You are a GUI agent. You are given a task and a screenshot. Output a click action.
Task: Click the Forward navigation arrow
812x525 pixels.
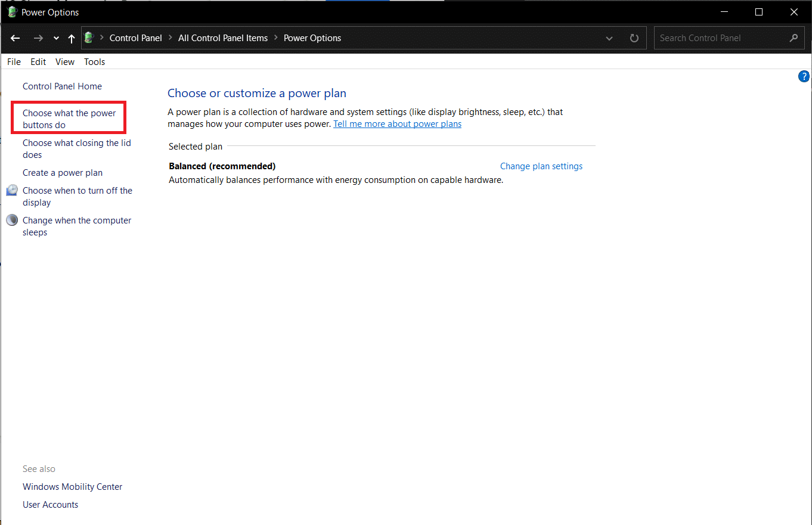pyautogui.click(x=38, y=38)
